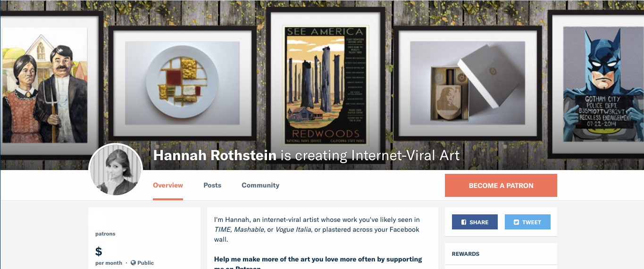Click the patrons count label
This screenshot has width=644, height=269.
pos(105,234)
